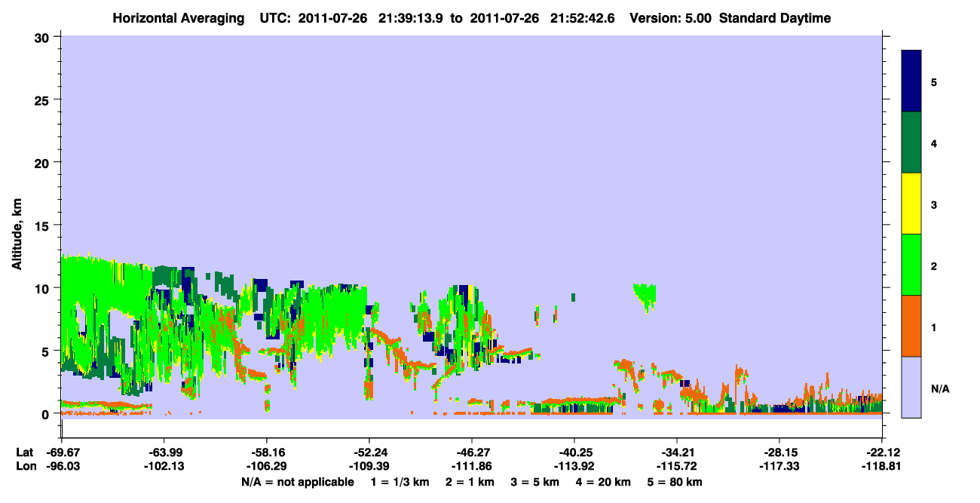Click the start time '21:39:13.9'
980x503 pixels.
(x=411, y=18)
